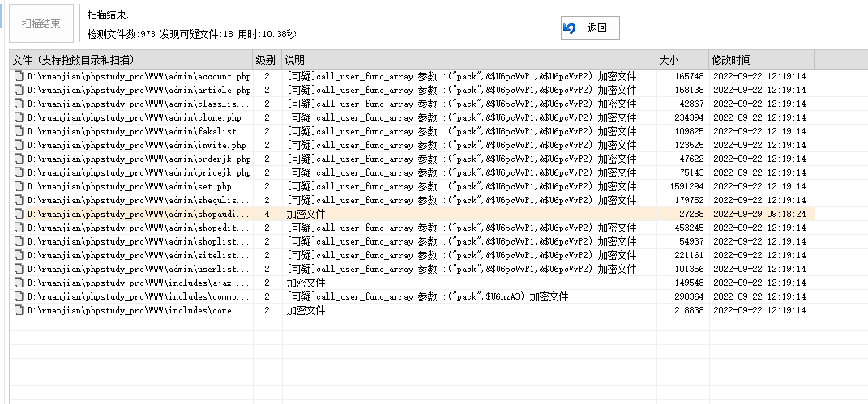Click the level 4 cell of shopaudi row
868x404 pixels.
tap(267, 214)
